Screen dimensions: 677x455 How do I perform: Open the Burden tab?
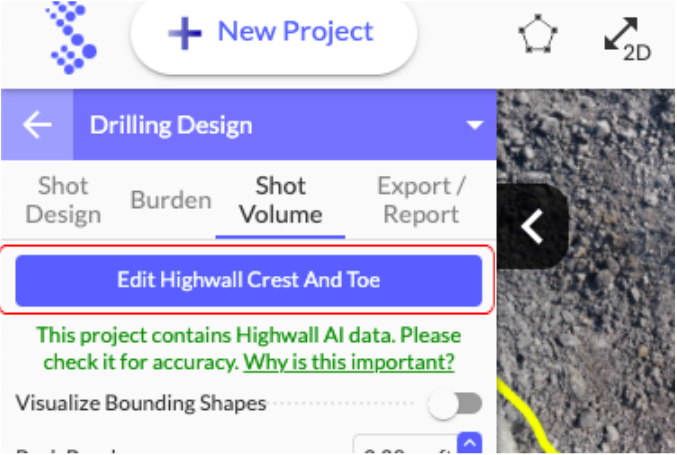pyautogui.click(x=171, y=200)
